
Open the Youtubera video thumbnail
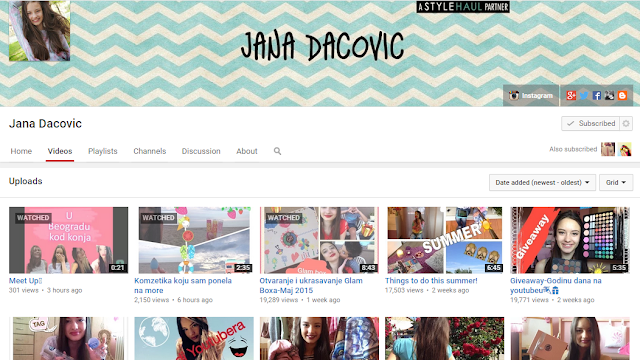(194, 338)
